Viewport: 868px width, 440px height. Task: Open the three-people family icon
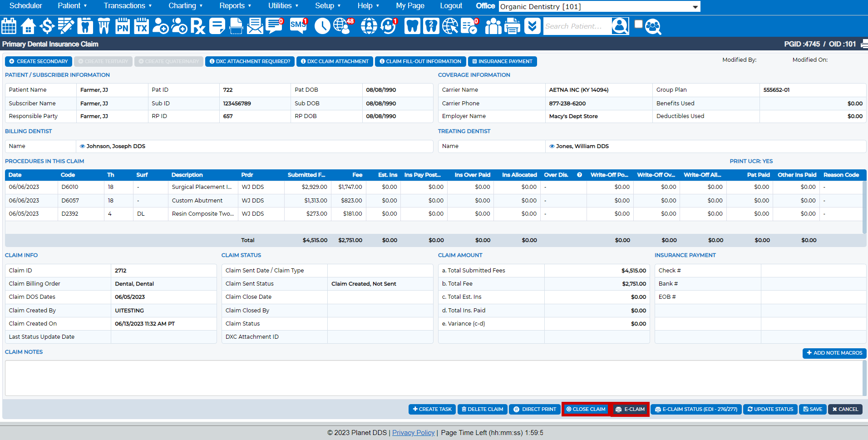493,26
